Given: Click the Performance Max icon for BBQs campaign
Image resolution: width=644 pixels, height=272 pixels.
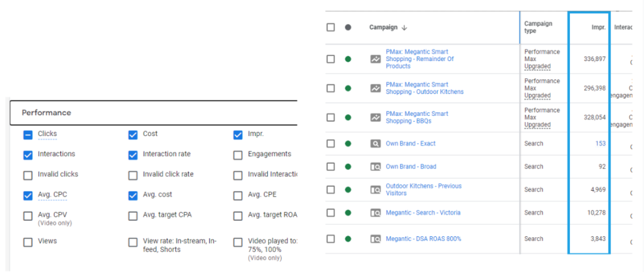Looking at the screenshot, I should 375,117.
